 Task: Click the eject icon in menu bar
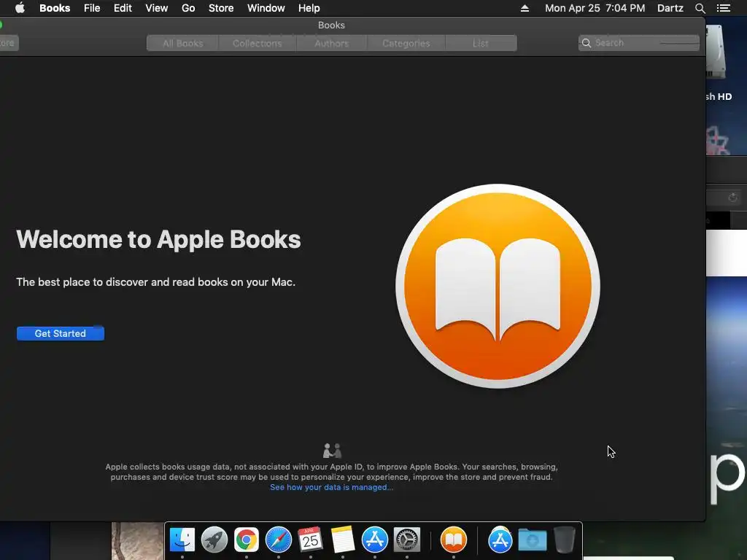[x=525, y=8]
